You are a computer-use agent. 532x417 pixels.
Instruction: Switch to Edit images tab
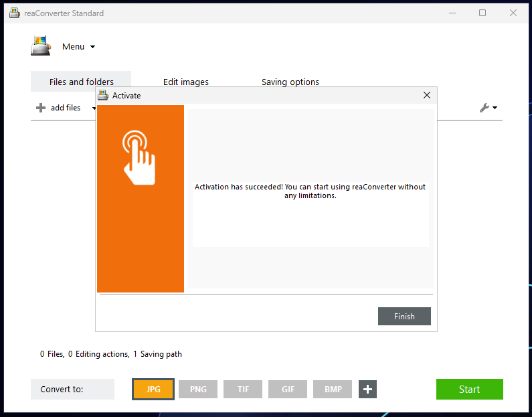pos(185,82)
